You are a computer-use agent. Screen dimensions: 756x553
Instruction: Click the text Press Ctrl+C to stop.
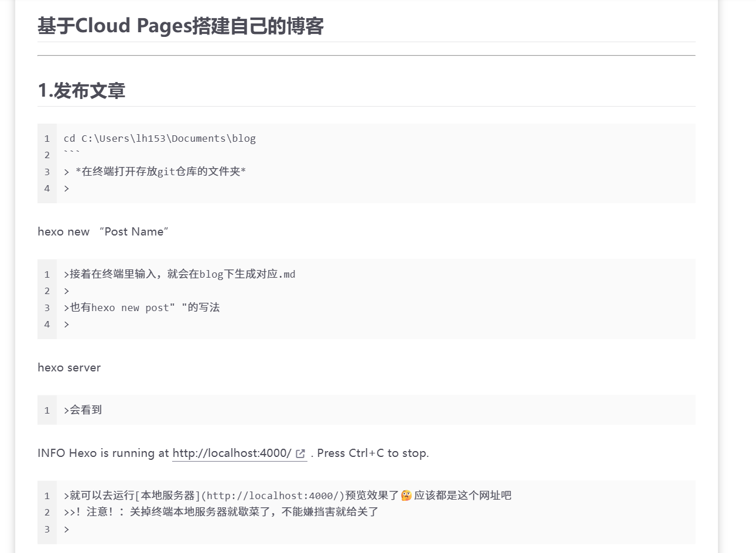(x=373, y=453)
